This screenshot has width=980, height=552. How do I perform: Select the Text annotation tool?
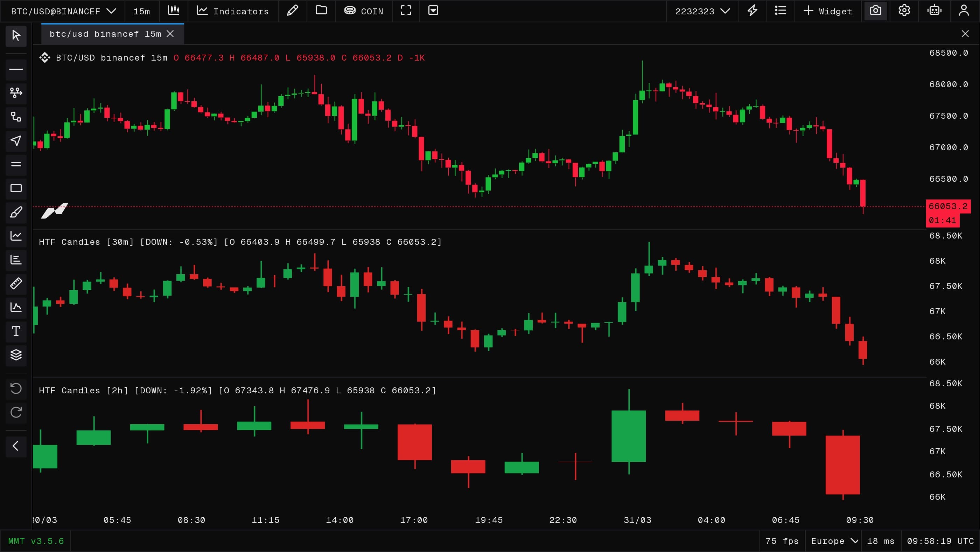coord(16,331)
